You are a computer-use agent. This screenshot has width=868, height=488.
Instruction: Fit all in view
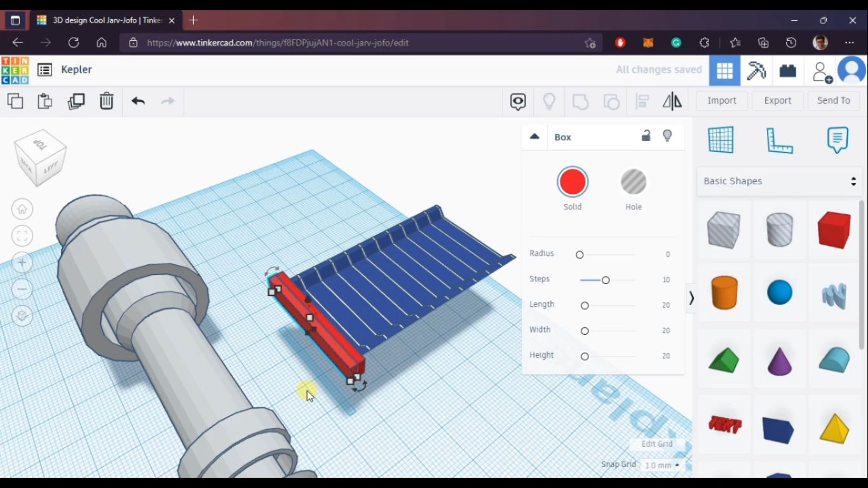click(22, 236)
